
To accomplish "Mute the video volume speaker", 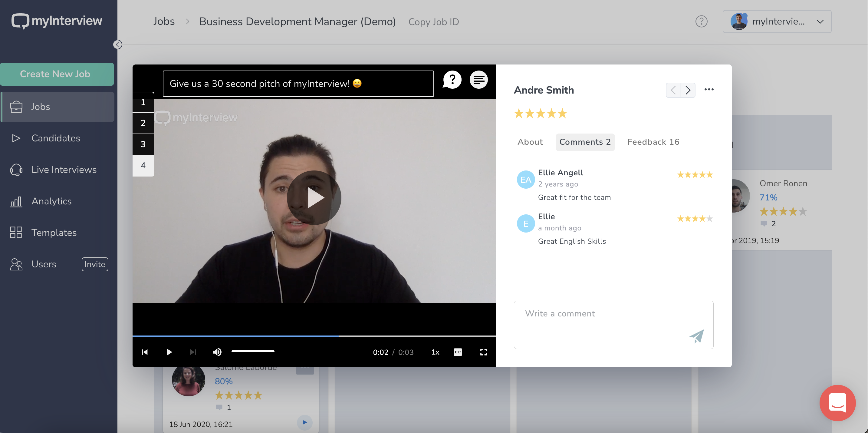I will click(x=217, y=352).
